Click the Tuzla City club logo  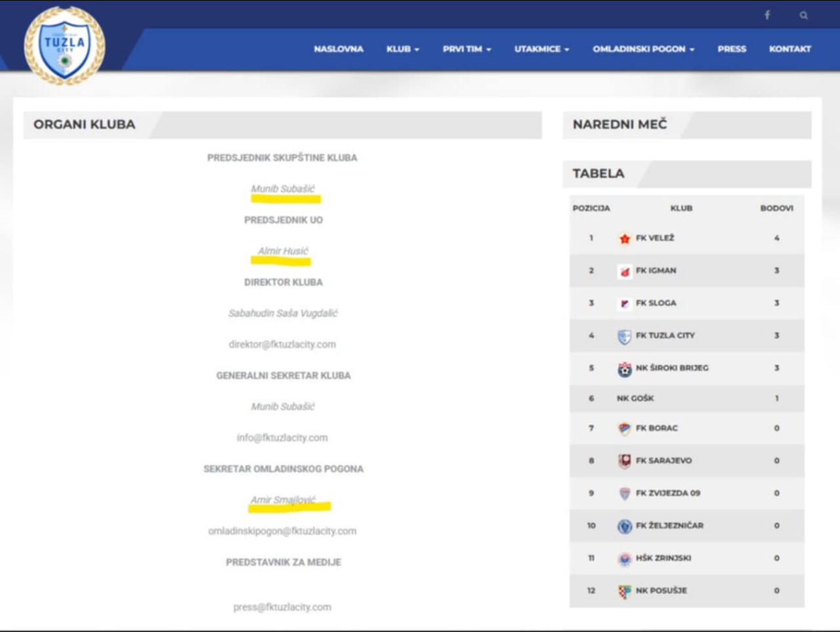(x=64, y=46)
